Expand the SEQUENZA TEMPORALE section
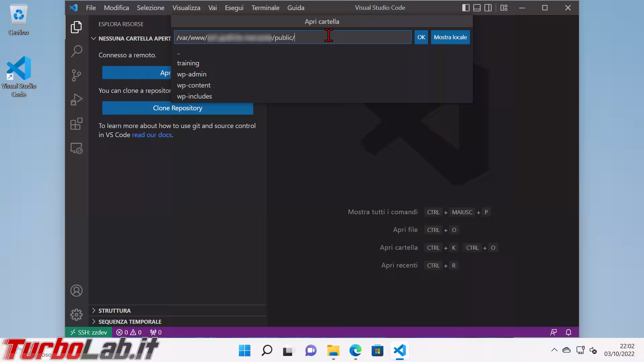Screen dimensions: 644x362 [x=130, y=321]
